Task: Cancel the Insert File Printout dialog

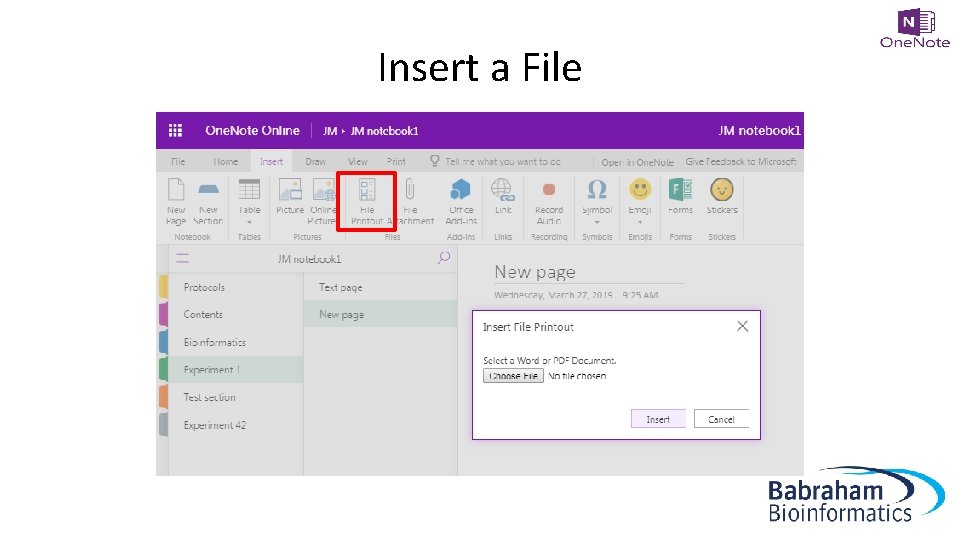Action: click(x=721, y=419)
